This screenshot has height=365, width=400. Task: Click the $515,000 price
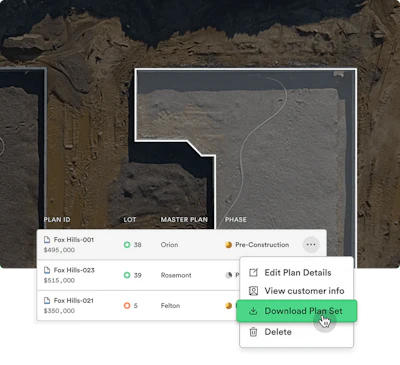59,280
